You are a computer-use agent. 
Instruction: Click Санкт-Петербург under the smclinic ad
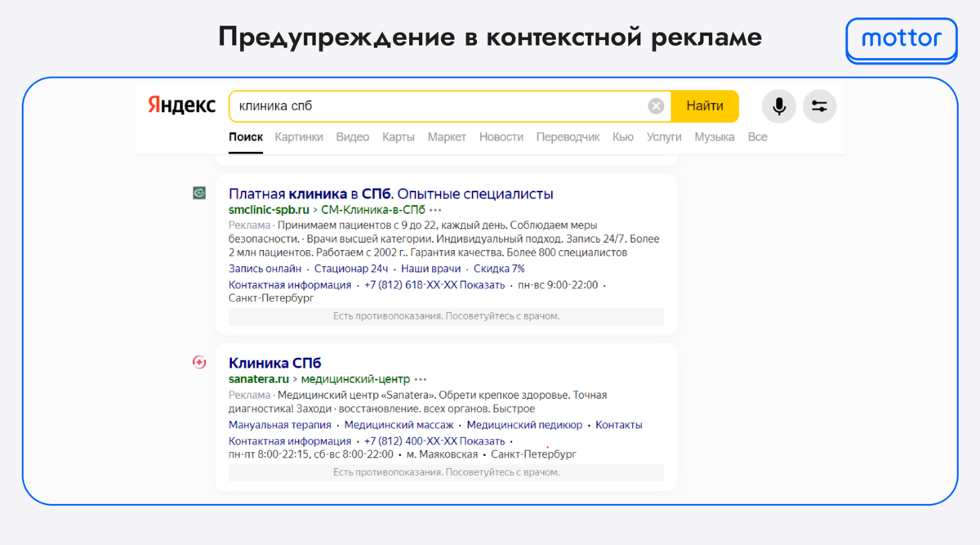click(271, 298)
